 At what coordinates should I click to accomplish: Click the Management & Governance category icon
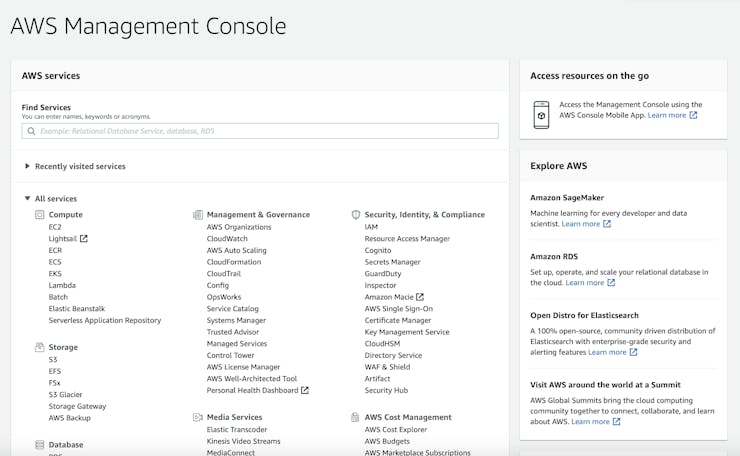(x=198, y=215)
